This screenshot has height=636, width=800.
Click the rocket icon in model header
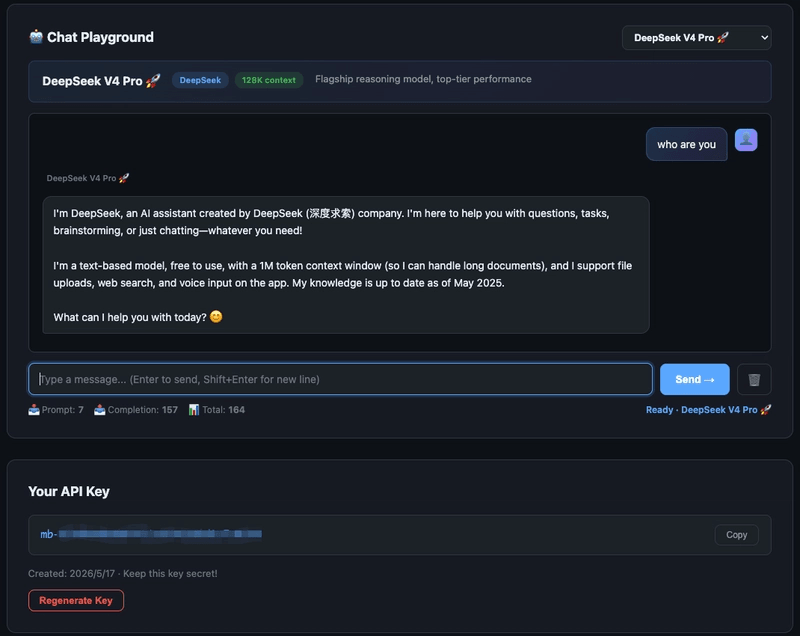[153, 81]
